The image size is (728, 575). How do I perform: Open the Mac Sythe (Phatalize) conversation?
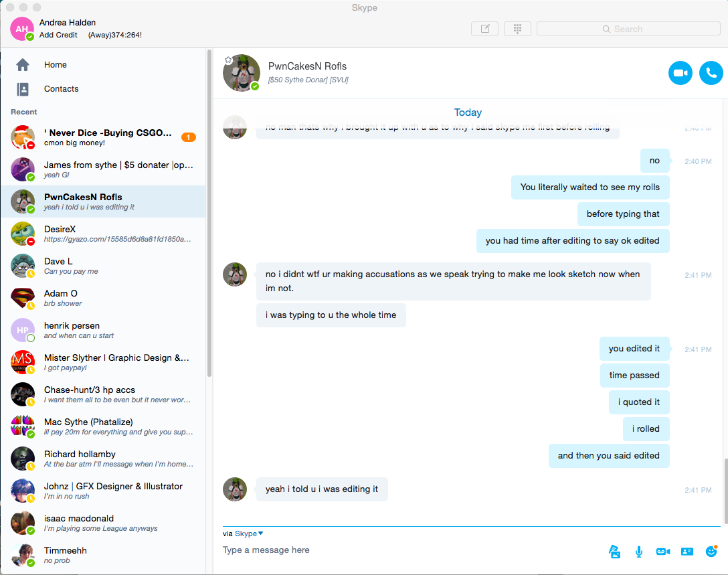pyautogui.click(x=103, y=426)
